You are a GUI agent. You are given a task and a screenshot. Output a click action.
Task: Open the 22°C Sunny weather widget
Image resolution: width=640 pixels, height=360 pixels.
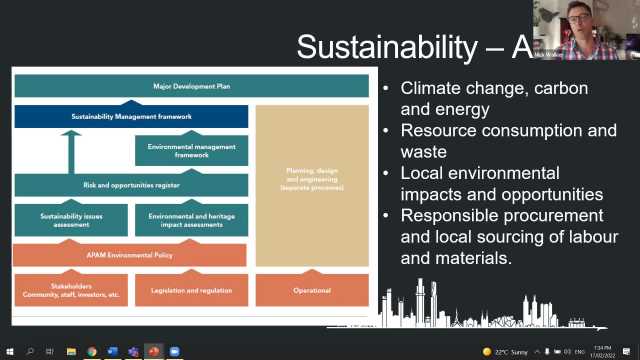pos(505,352)
